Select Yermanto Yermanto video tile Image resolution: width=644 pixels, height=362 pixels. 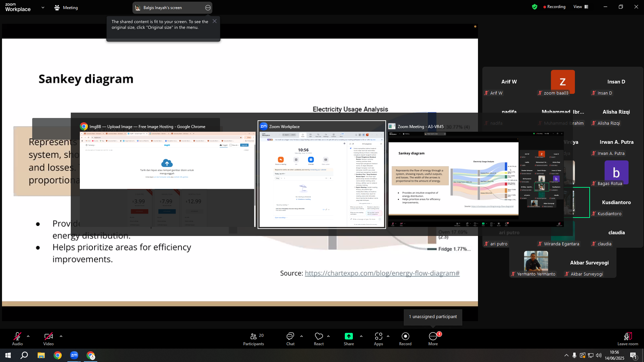pos(536,263)
